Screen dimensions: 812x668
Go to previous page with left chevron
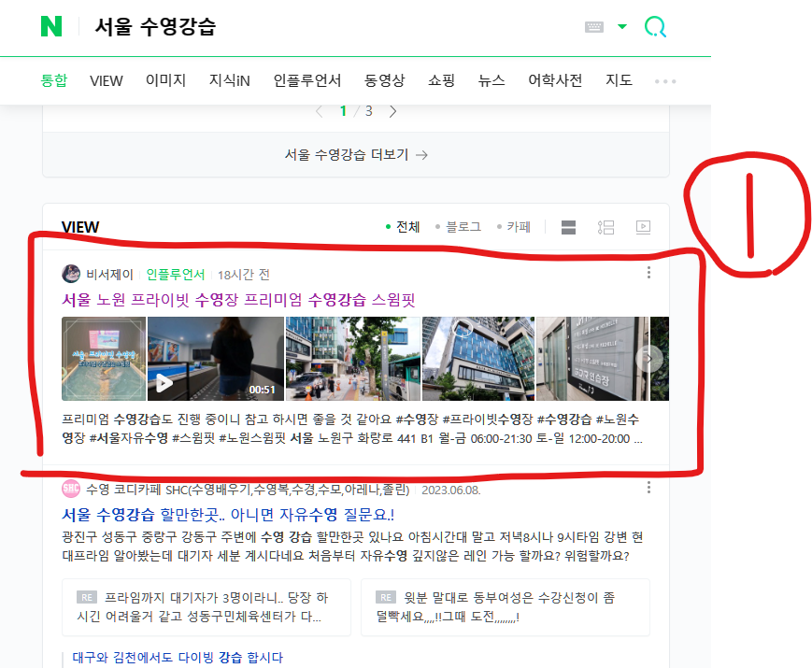pyautogui.click(x=320, y=111)
